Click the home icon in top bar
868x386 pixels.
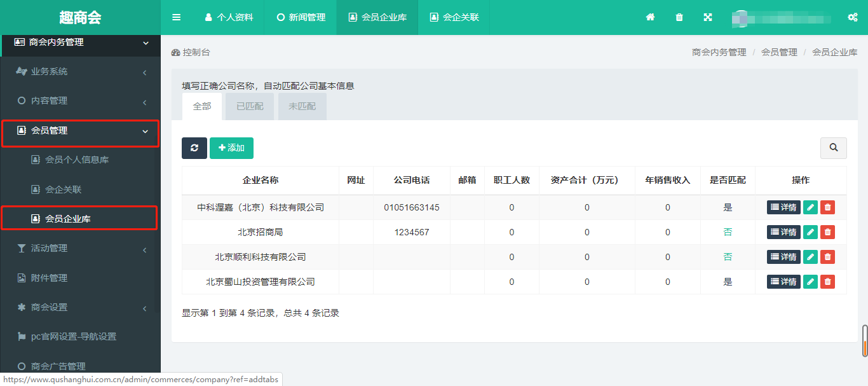[650, 17]
